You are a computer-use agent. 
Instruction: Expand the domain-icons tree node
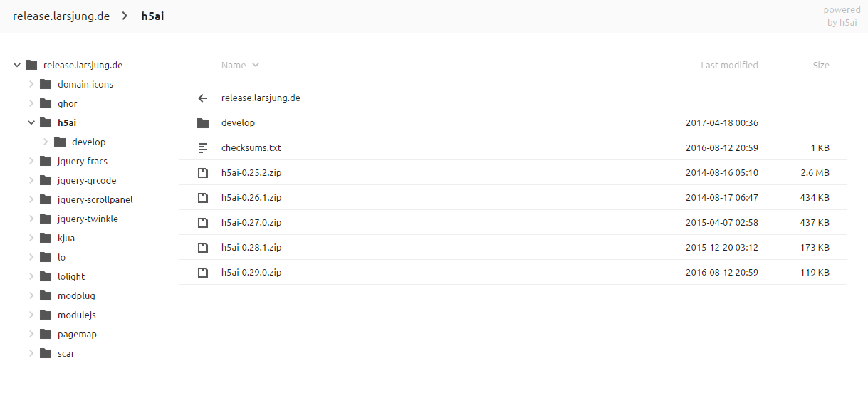coord(31,85)
